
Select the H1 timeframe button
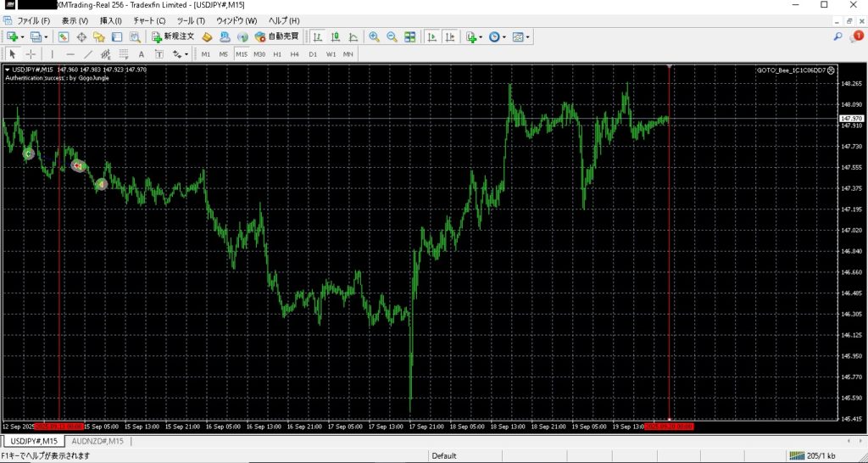(277, 54)
